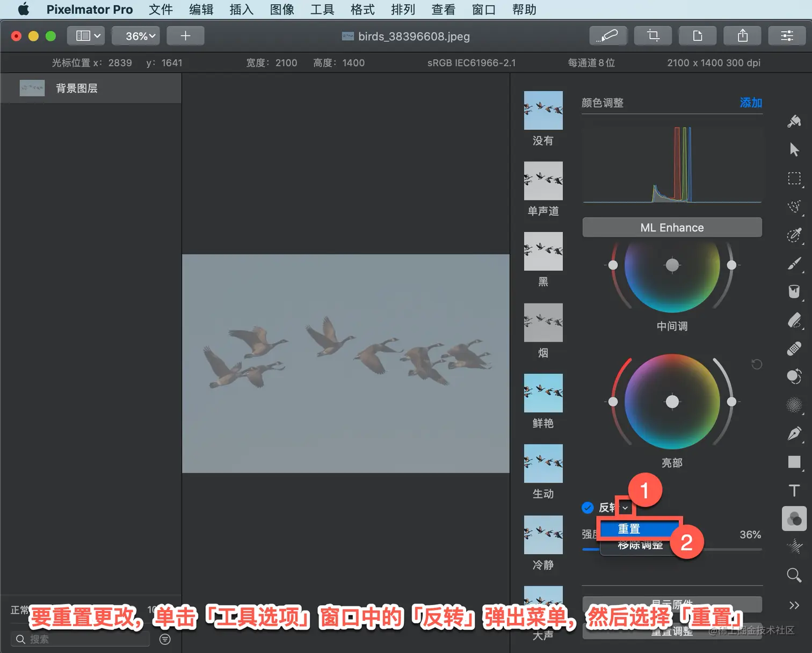This screenshot has height=653, width=812.
Task: Click right arc handle of 中间调 wheel
Action: (x=731, y=265)
